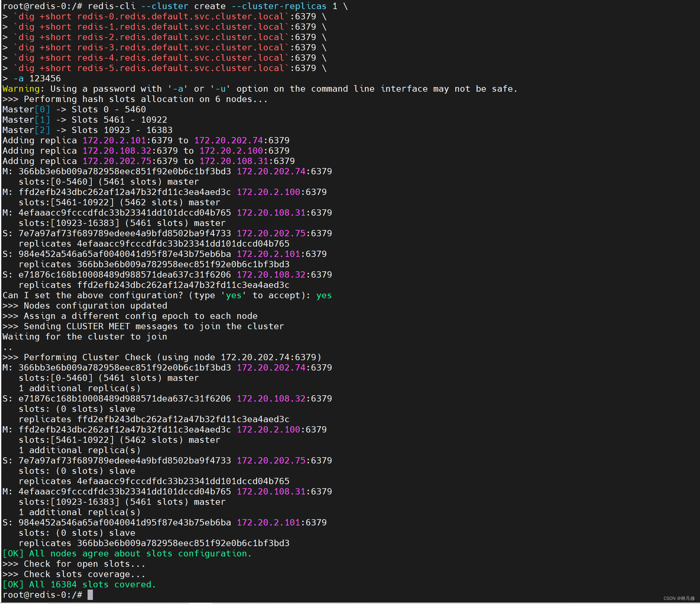Select 'Master[1] -> Slots 5461 - 10922' line

85,120
